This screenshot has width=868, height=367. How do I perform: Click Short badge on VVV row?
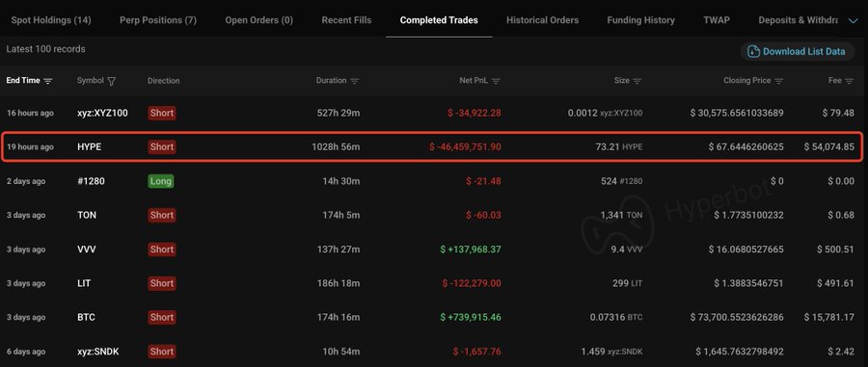click(x=162, y=249)
